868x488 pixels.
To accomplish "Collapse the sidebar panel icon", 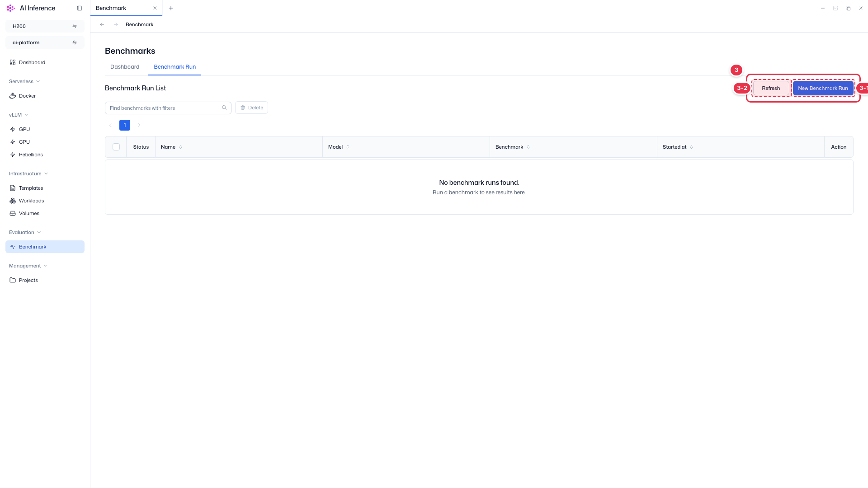I will (80, 8).
